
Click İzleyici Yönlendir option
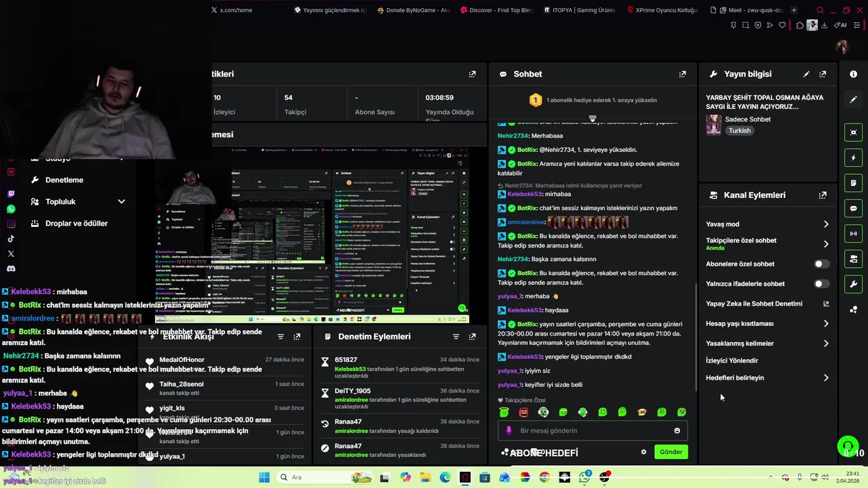coord(732,361)
